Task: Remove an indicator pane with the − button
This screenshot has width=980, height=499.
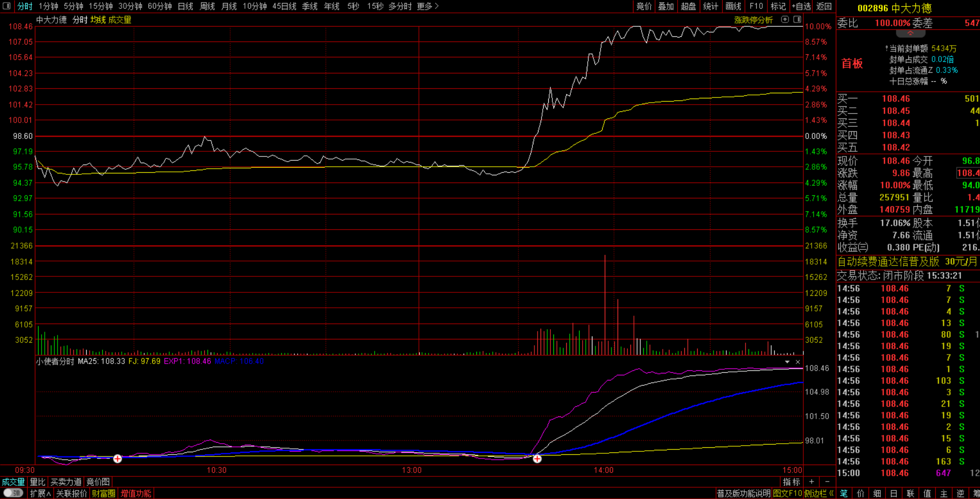Action: (x=827, y=482)
